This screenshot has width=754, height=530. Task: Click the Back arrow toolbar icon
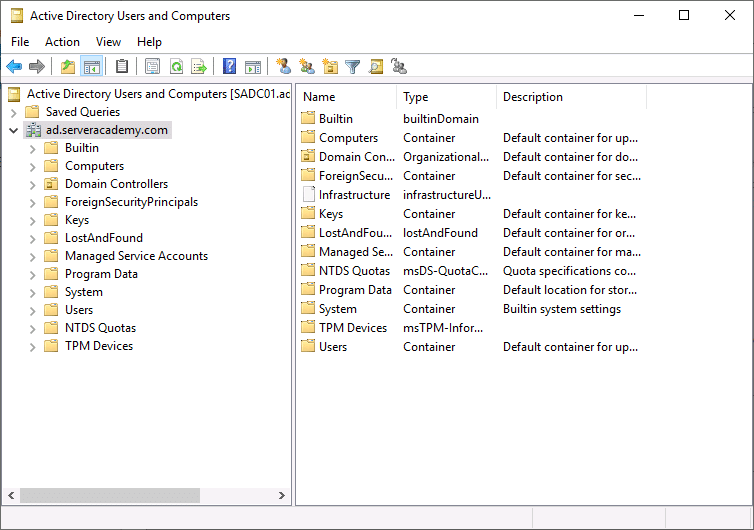pos(14,66)
